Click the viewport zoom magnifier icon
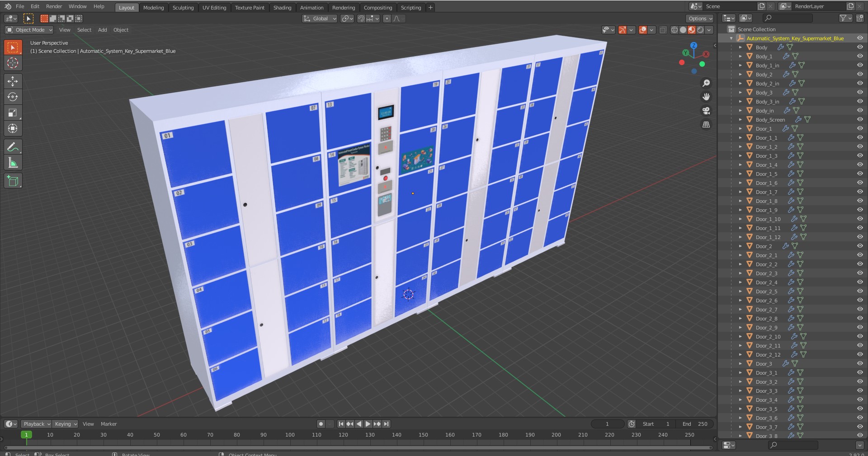868x456 pixels. pos(706,83)
